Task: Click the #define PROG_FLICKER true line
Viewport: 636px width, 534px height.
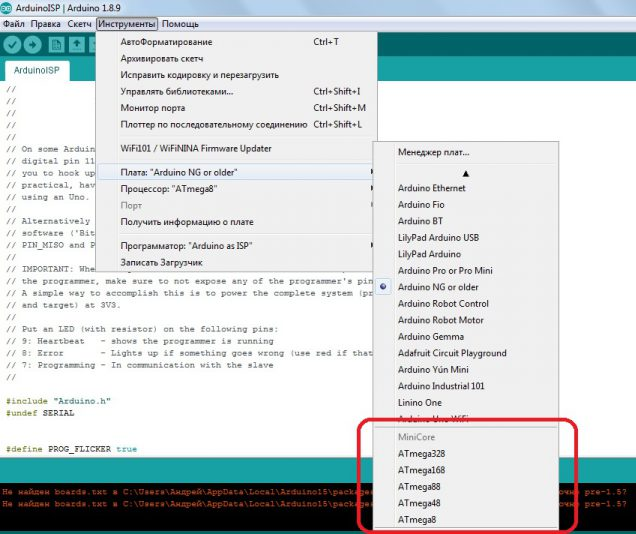Action: click(71, 449)
